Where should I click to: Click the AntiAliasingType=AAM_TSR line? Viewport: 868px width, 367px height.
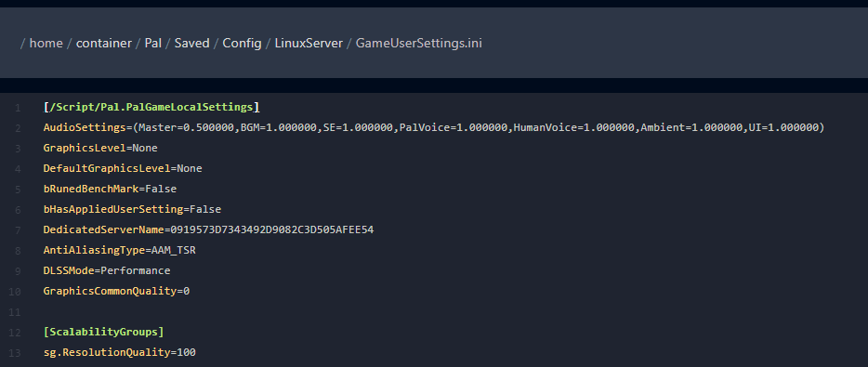(120, 250)
